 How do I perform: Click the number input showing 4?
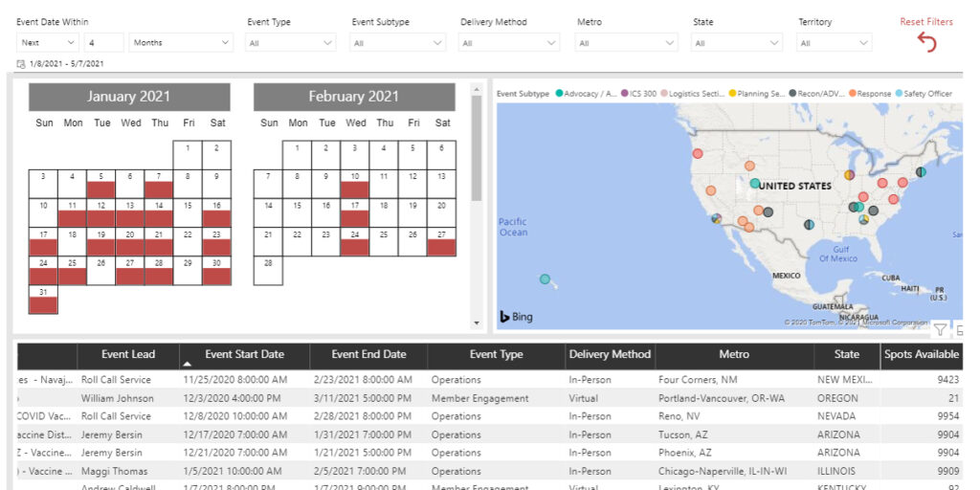pyautogui.click(x=103, y=43)
